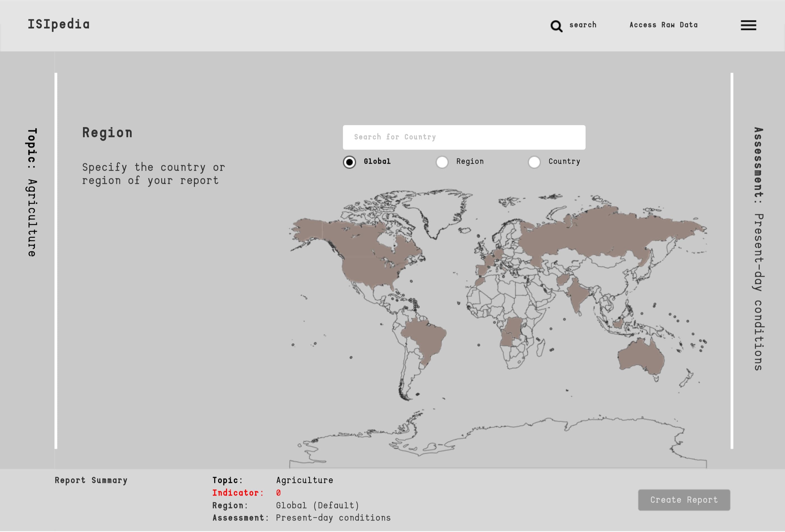Open the Topic: Agriculture side panel
This screenshot has width=785, height=532.
click(x=32, y=193)
